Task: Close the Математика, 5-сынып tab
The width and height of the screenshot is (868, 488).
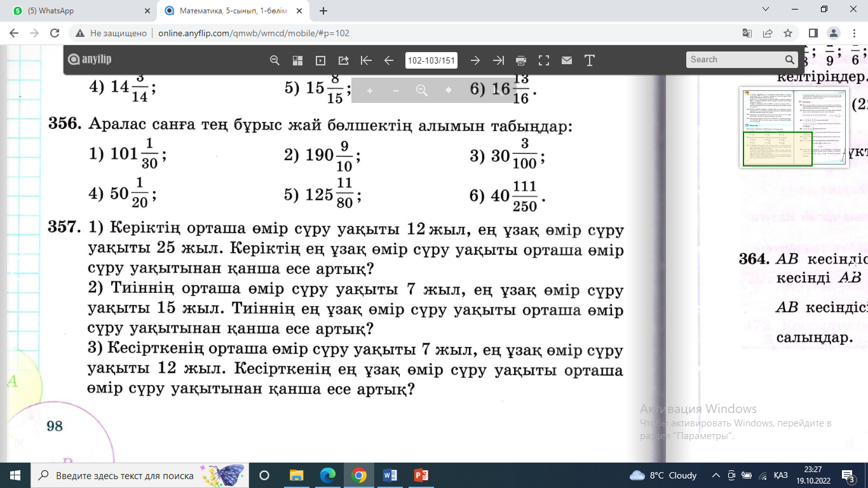Action: tap(301, 11)
